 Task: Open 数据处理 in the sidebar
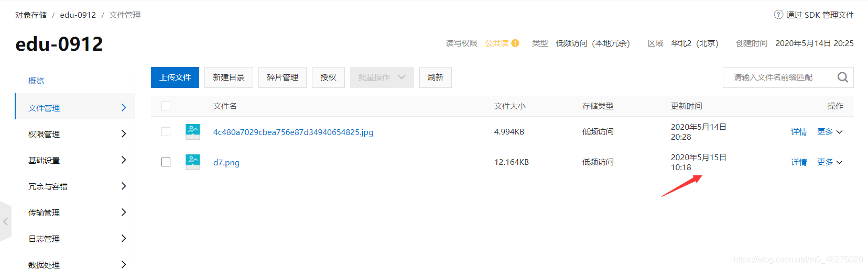click(44, 264)
